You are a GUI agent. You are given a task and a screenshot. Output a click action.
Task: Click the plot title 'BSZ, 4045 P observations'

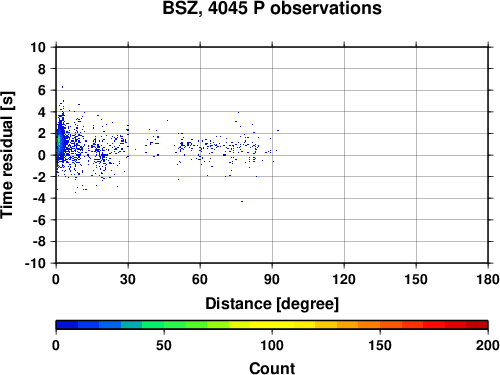[272, 8]
